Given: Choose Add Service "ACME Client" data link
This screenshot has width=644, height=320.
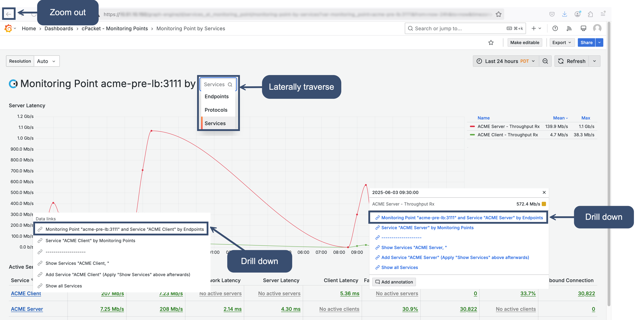Looking at the screenshot, I should click(x=118, y=275).
